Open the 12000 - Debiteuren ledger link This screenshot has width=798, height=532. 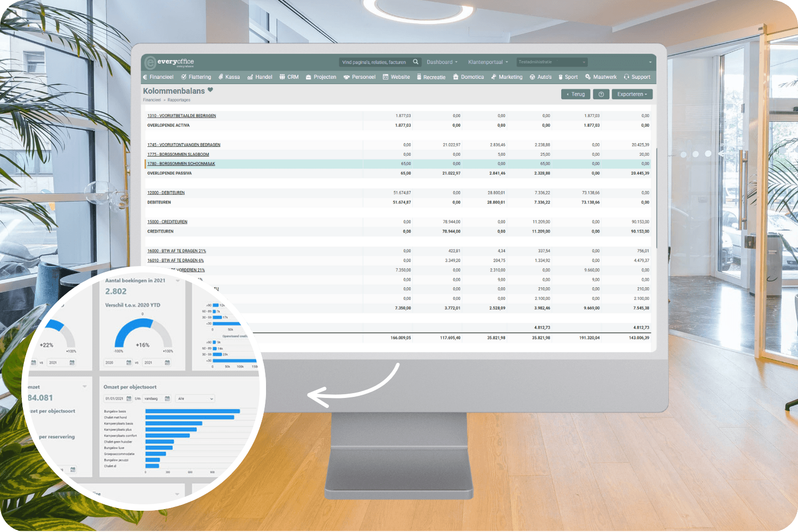tap(166, 193)
